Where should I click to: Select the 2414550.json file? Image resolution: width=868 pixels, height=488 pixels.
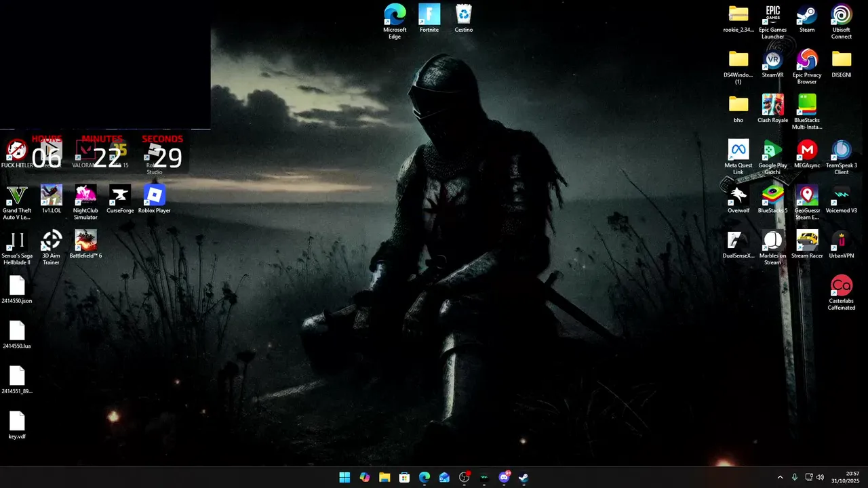click(17, 291)
